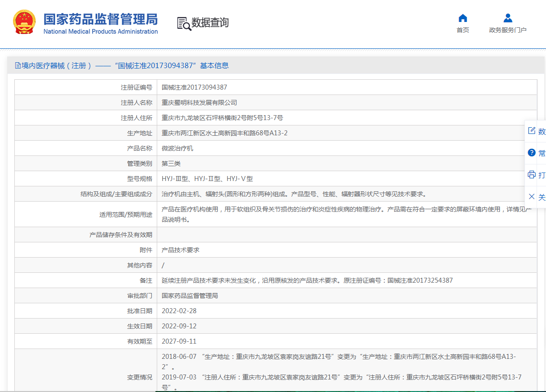
Task: Click the document icon before 境内医疗器械
Action: point(18,66)
